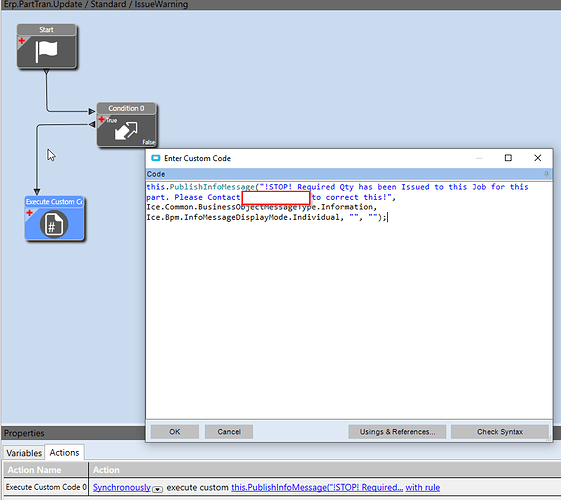Open the this.PublishInfoMessage custom code link
The width and height of the screenshot is (561, 500).
coord(317,487)
